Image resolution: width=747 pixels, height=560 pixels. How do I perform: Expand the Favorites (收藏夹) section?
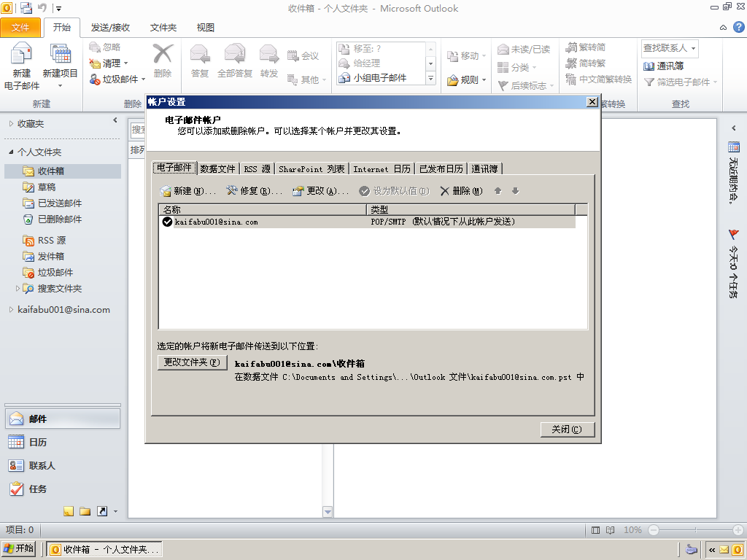[x=12, y=124]
